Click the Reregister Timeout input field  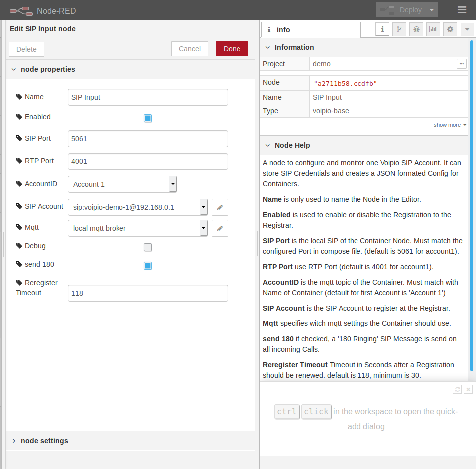(x=147, y=293)
